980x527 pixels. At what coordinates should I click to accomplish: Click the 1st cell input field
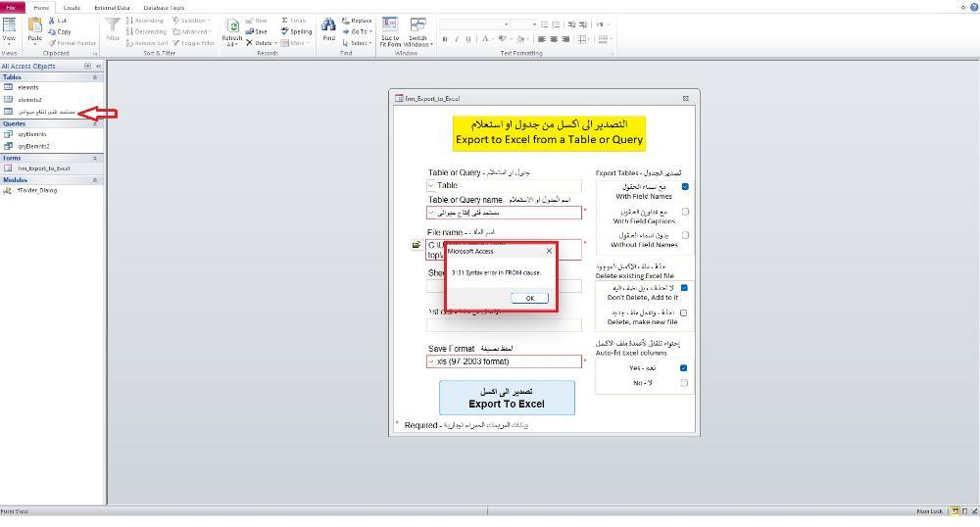tap(504, 324)
